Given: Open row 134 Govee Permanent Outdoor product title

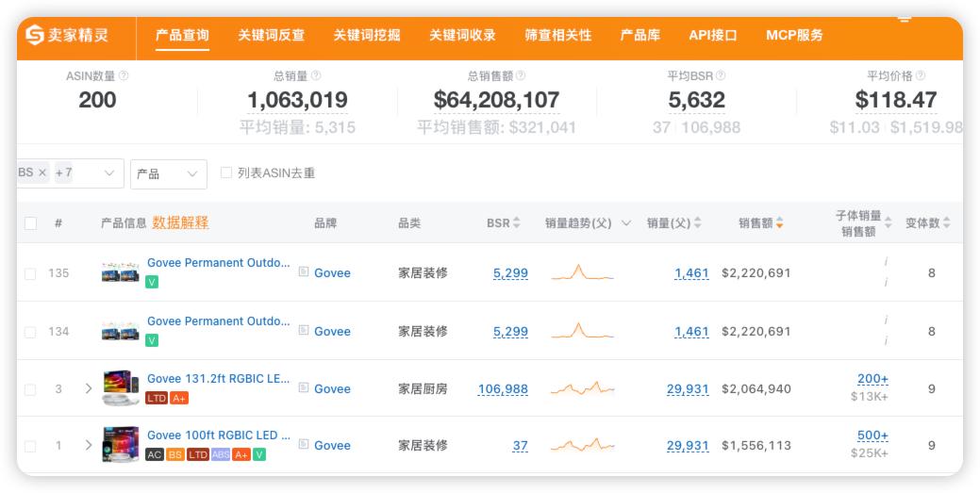Looking at the screenshot, I should (218, 320).
